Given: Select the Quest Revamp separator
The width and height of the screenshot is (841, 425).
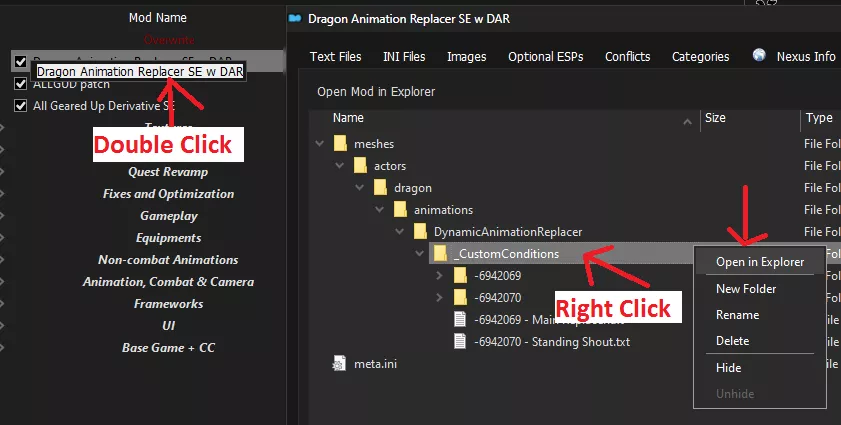Looking at the screenshot, I should pos(168,172).
